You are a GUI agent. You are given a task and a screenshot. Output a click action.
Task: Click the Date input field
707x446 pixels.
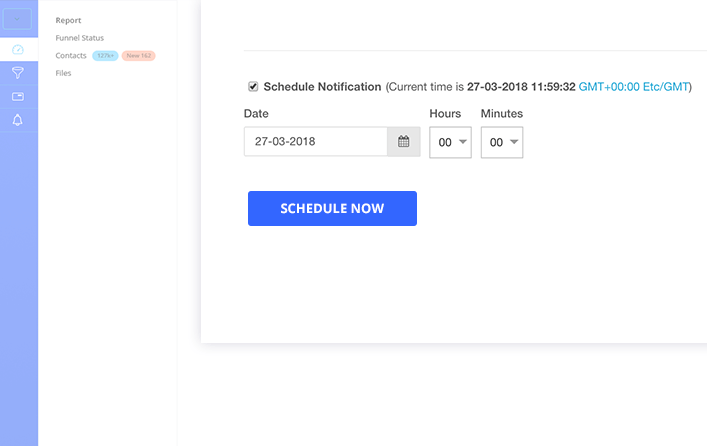315,142
